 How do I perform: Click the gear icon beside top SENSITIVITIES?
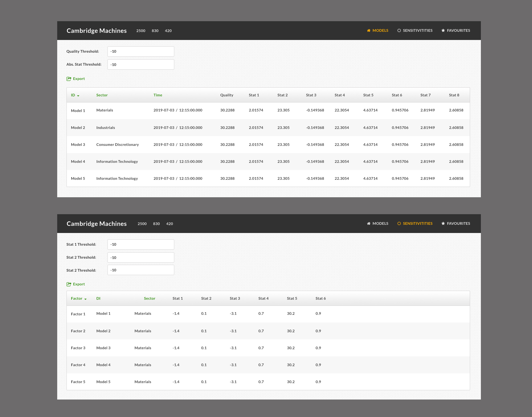399,30
